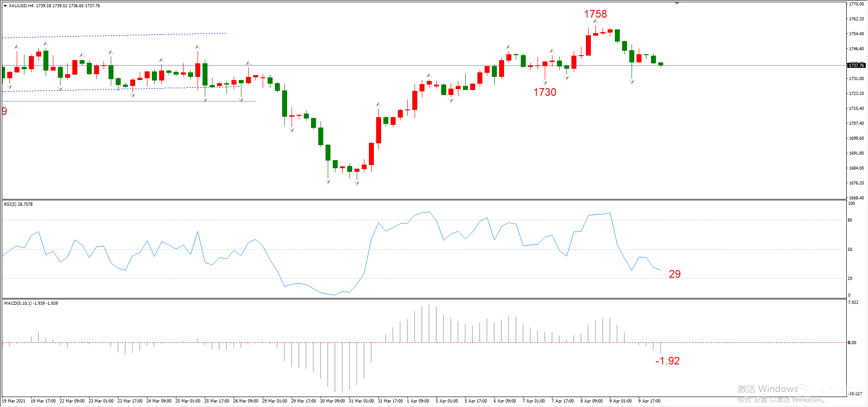Open the dropdown arrow beside XAUUSD,H4
This screenshot has height=407, width=868.
tap(5, 6)
